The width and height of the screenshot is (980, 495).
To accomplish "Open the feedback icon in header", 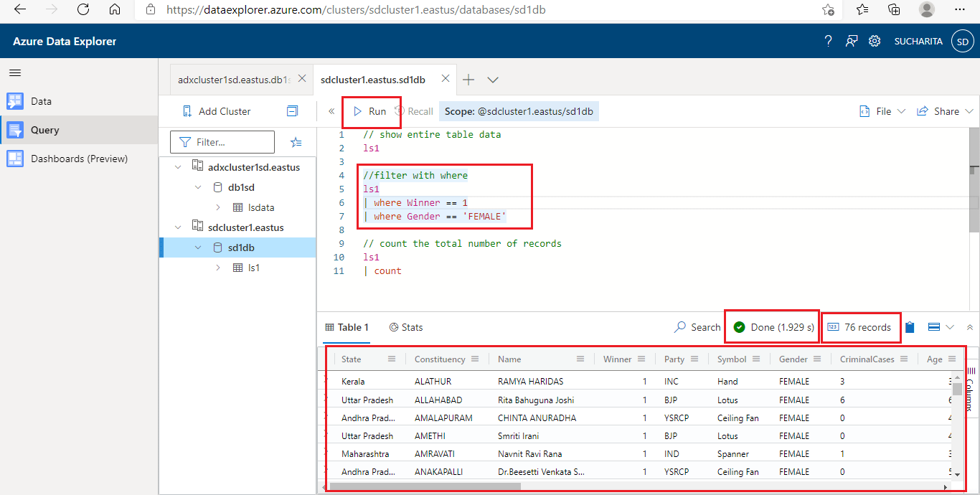I will click(x=851, y=41).
